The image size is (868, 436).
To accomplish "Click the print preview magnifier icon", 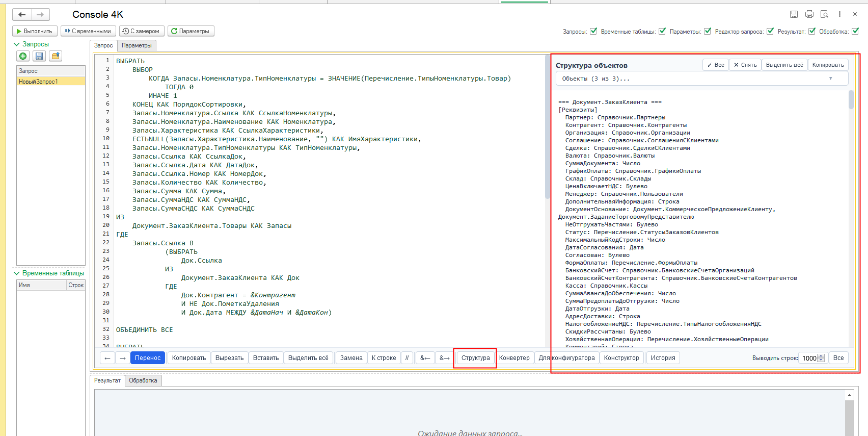I will click(x=824, y=14).
